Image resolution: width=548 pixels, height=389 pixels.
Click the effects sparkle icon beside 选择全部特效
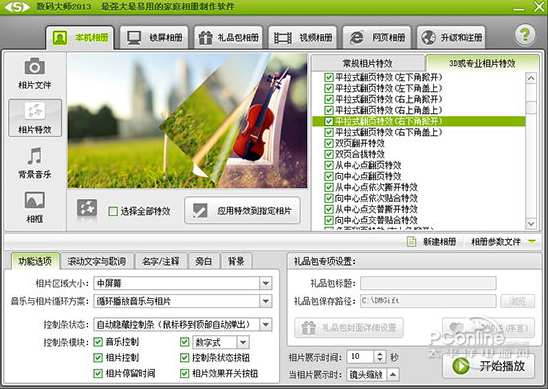coord(87,208)
